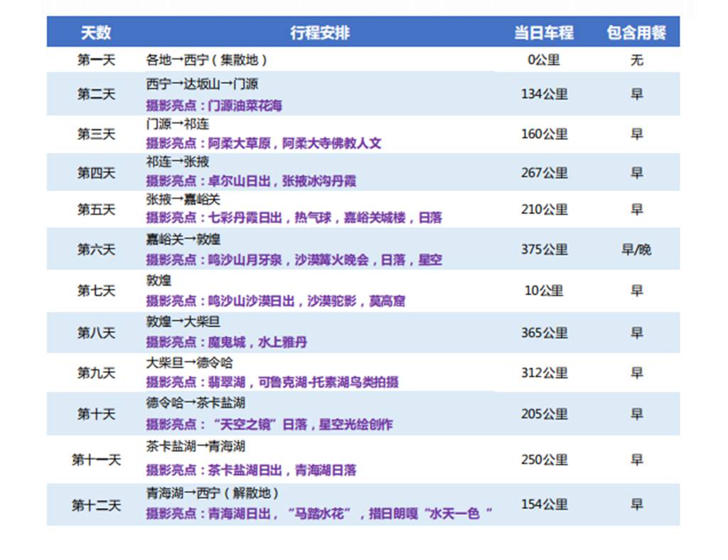Click the 天数 column header
The image size is (728, 560).
pyautogui.click(x=96, y=33)
